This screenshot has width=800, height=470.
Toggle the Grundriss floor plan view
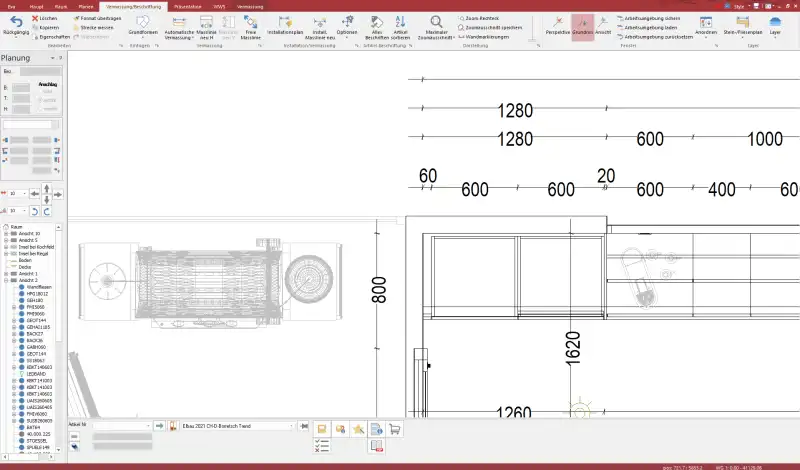pos(582,26)
